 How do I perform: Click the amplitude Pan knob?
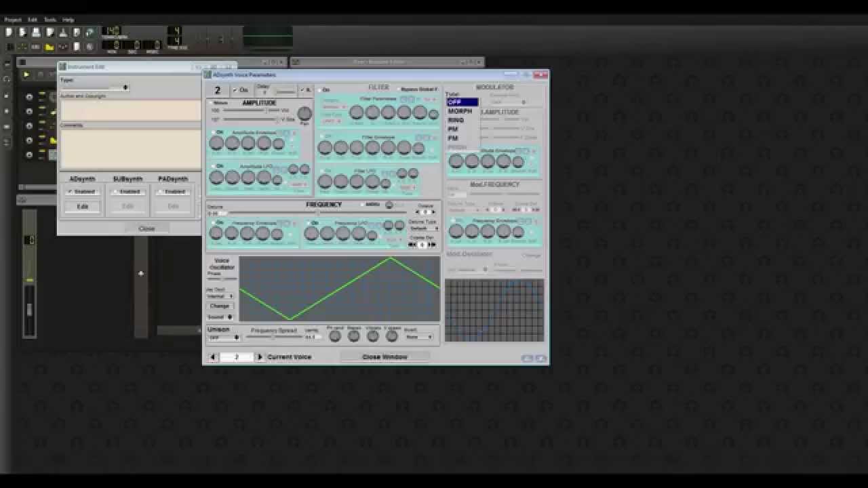[x=304, y=113]
